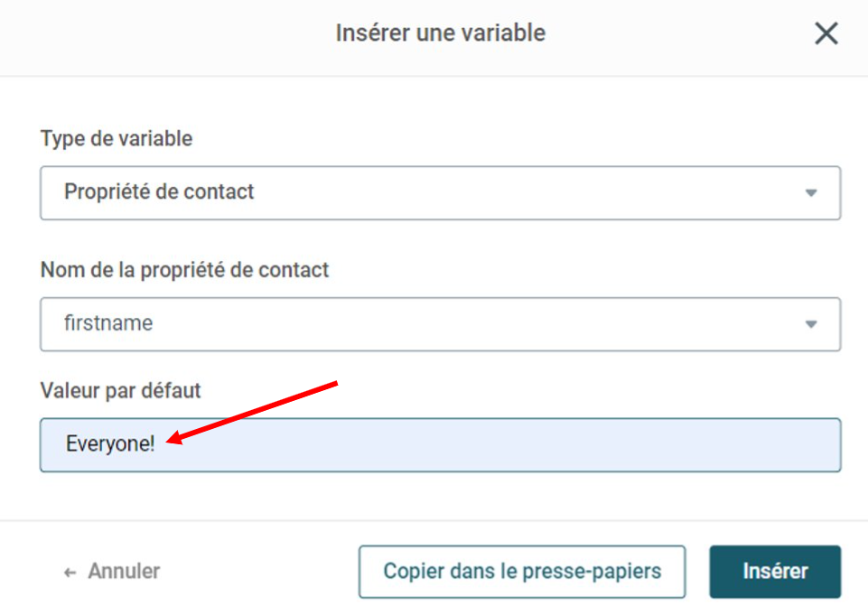Click the firstname value text
This screenshot has width=868, height=615.
[108, 322]
